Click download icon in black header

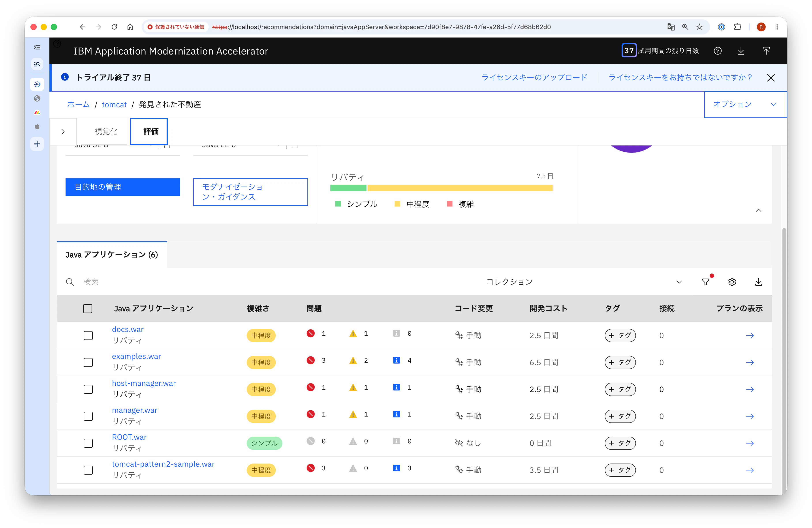click(x=741, y=51)
